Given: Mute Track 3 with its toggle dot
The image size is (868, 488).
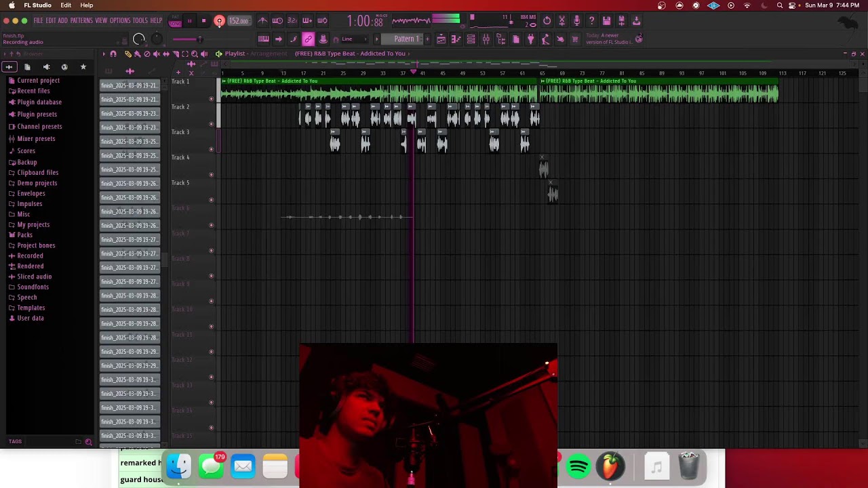Looking at the screenshot, I should [x=211, y=149].
